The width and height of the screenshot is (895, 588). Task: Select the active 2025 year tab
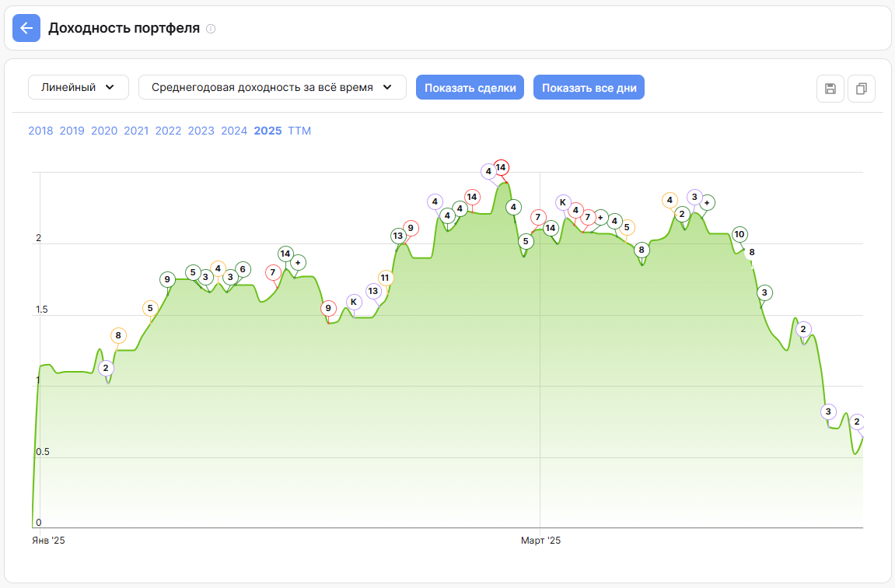(x=267, y=131)
